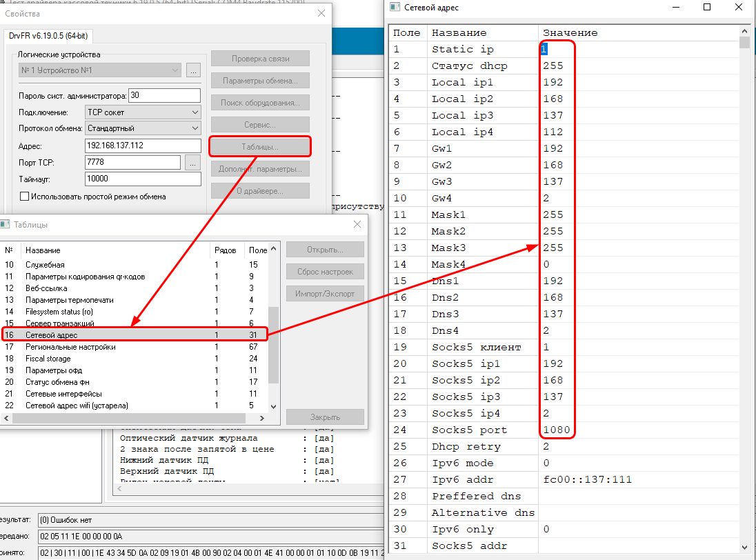756x560 pixels.
Task: Select the DrvFR v6.19.0.5 tab
Action: point(49,35)
